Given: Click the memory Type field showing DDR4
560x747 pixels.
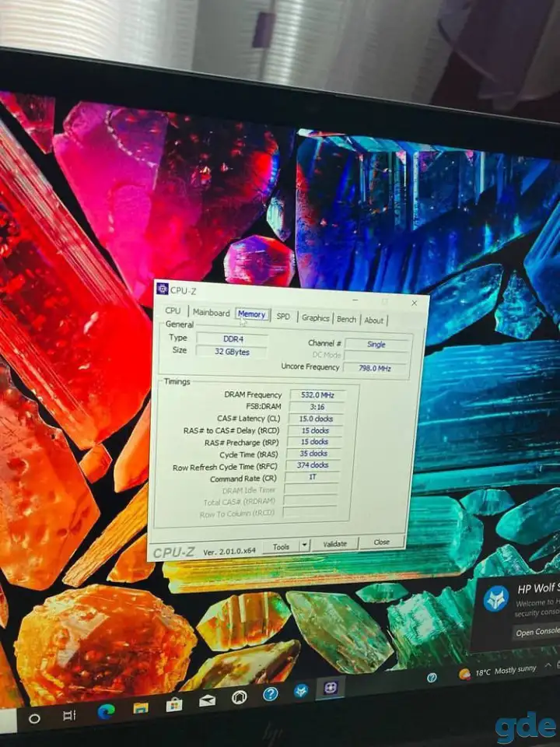Looking at the screenshot, I should click(x=233, y=339).
